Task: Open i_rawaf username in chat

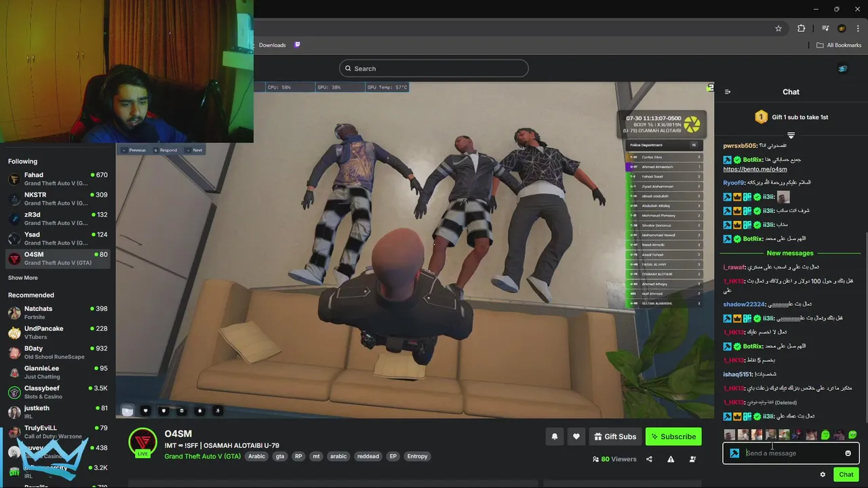Action: [734, 267]
